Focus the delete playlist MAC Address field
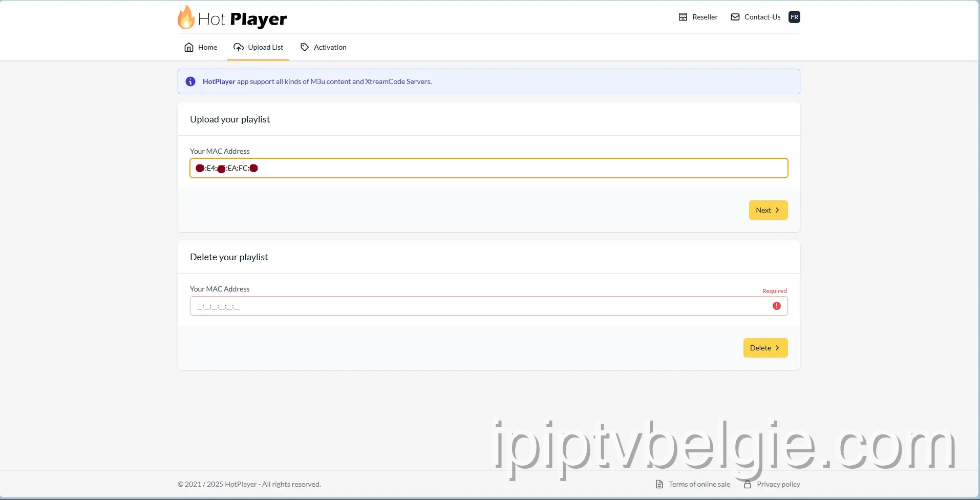 (x=488, y=306)
